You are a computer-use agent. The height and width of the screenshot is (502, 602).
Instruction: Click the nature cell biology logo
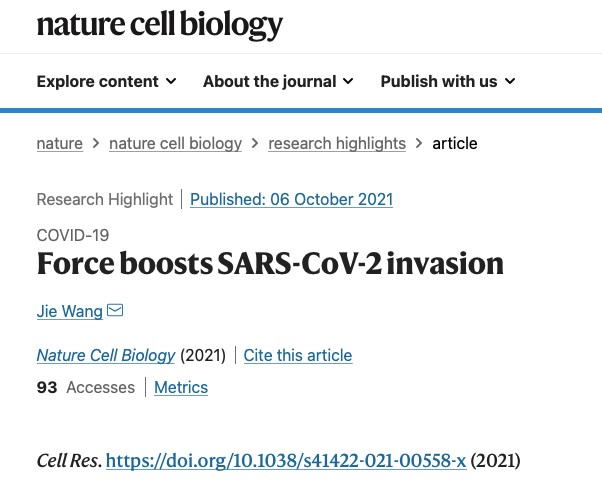pos(160,25)
